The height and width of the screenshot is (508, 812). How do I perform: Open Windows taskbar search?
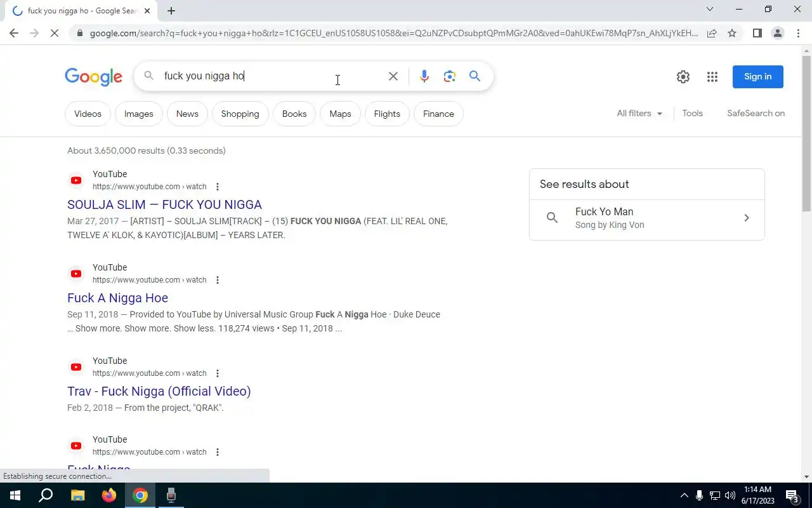click(46, 495)
